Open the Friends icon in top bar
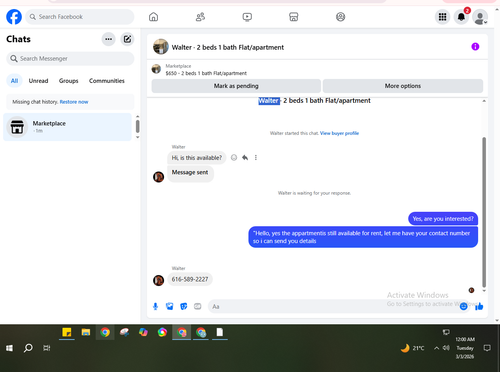The width and height of the screenshot is (500, 372). tap(200, 17)
